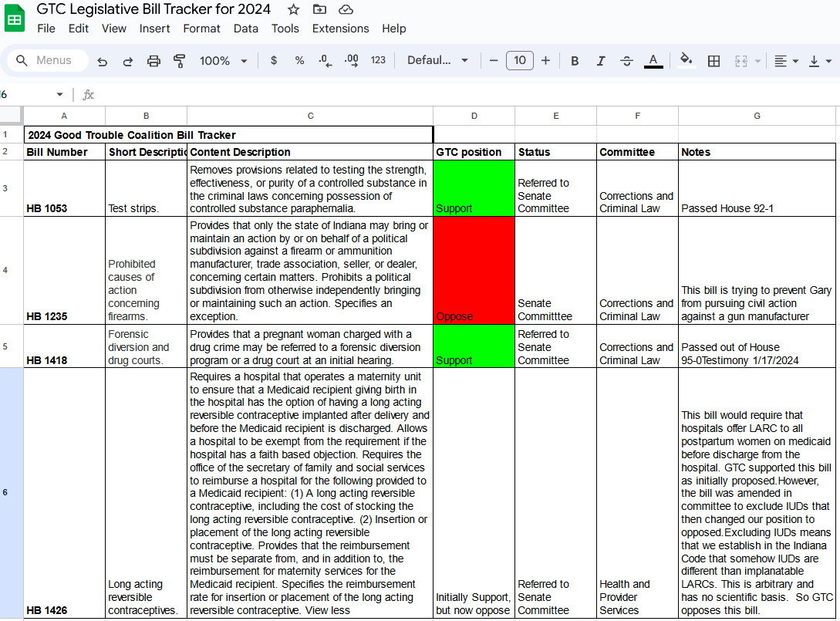Select the '2024 Good Trouble Coalition Bill Tracker' cell

click(228, 134)
